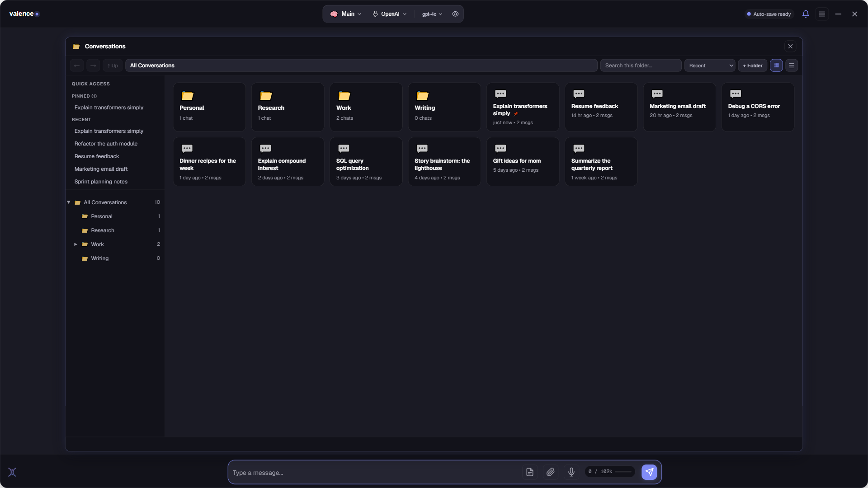Open the Work folder card
Image resolution: width=868 pixels, height=488 pixels.
point(366,107)
